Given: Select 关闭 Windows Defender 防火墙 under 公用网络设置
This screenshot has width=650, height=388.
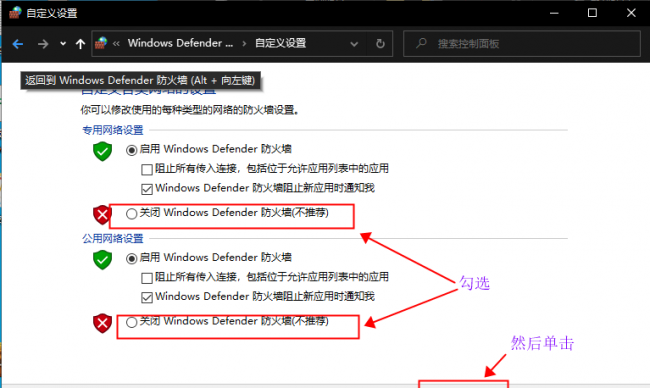Looking at the screenshot, I should click(131, 322).
